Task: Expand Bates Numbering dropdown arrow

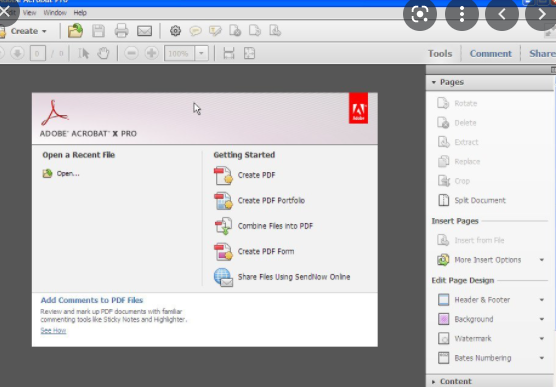Action: point(542,358)
